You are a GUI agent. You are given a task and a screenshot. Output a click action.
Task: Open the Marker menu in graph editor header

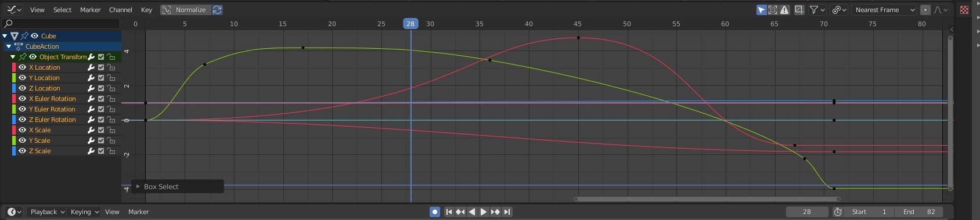point(90,10)
